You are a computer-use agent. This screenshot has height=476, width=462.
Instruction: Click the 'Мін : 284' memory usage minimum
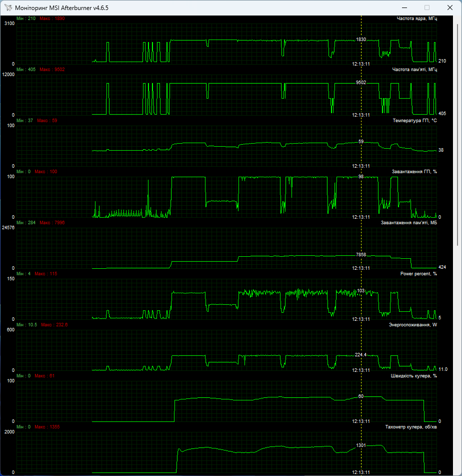(x=26, y=223)
